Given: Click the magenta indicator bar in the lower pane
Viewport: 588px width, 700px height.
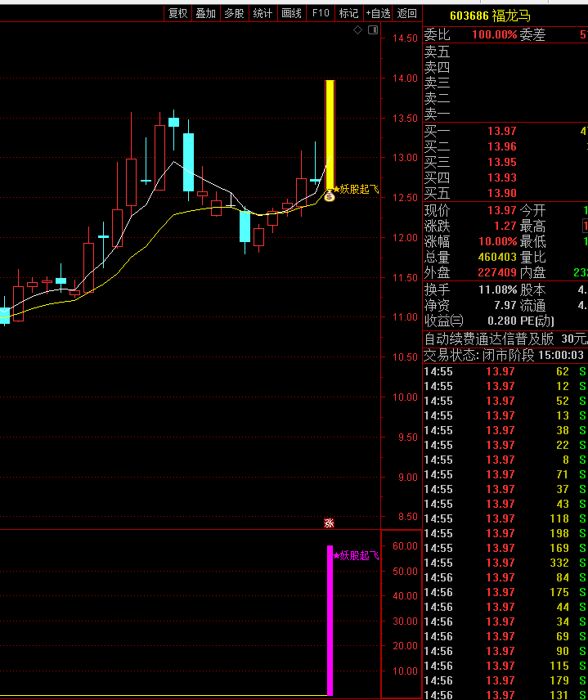Looking at the screenshot, I should (x=330, y=620).
